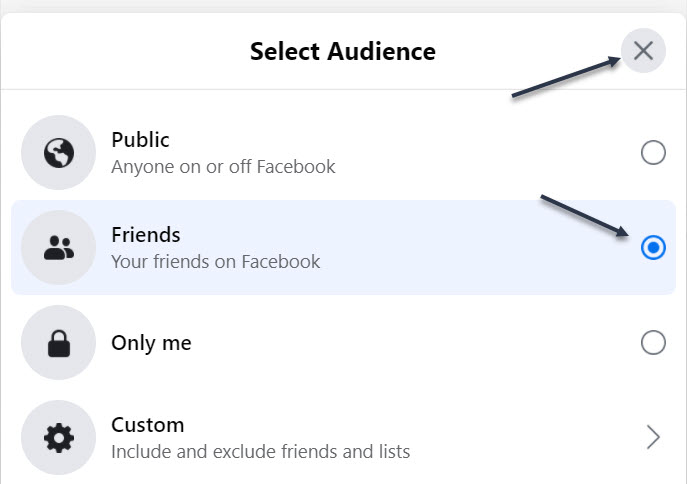Screen dimensions: 687x484
Task: Click the Only me lock icon
Action: point(59,343)
